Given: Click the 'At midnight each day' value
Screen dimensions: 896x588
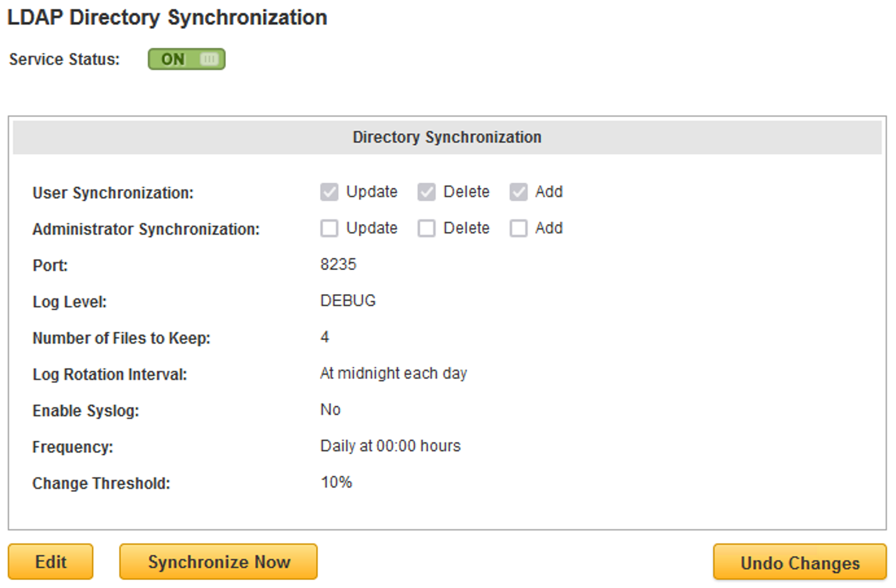Looking at the screenshot, I should click(x=393, y=373).
